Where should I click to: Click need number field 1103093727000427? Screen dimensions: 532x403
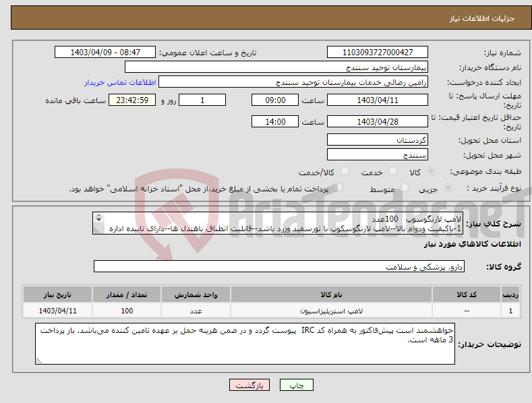tap(378, 53)
